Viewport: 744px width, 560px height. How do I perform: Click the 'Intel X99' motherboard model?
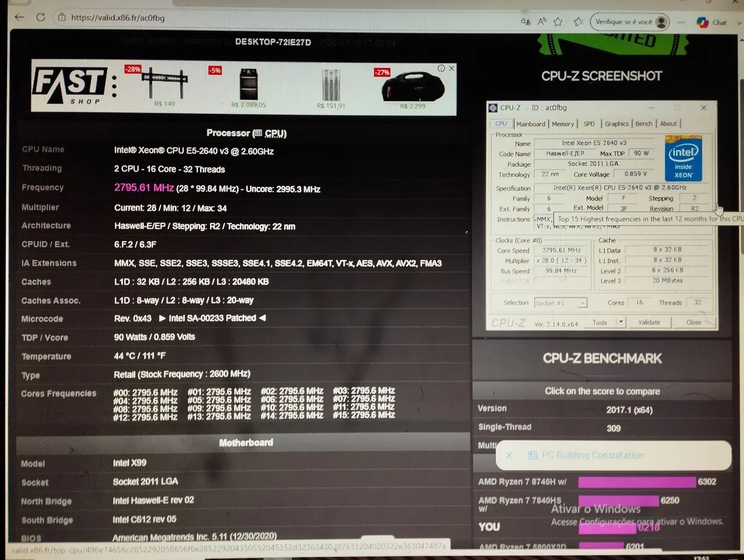(130, 463)
